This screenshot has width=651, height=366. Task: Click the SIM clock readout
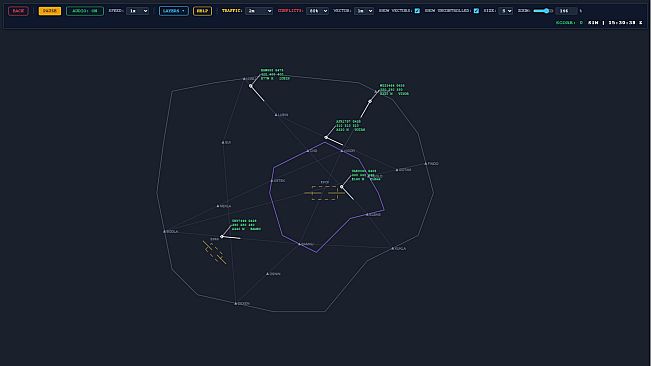click(615, 22)
